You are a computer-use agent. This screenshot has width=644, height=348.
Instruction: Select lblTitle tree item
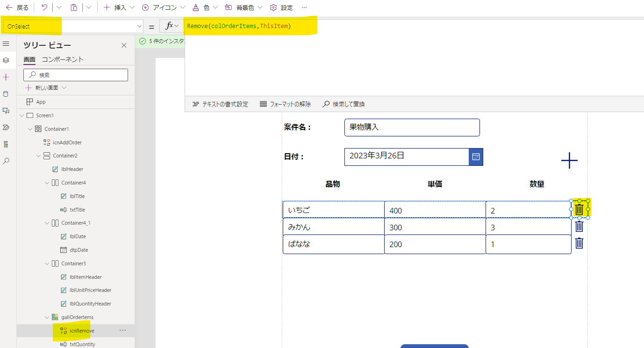[x=77, y=196]
